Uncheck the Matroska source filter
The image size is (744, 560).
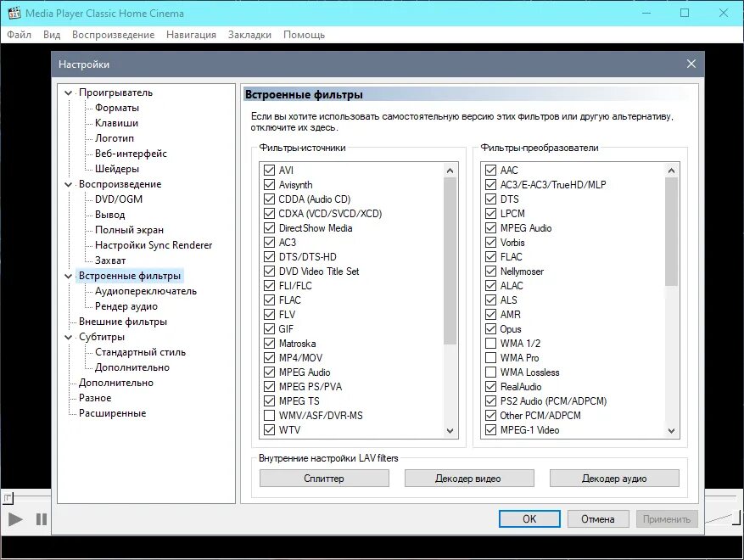coord(269,343)
